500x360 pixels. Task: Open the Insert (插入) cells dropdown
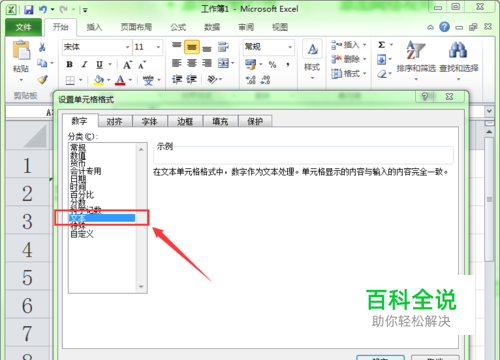[349, 45]
